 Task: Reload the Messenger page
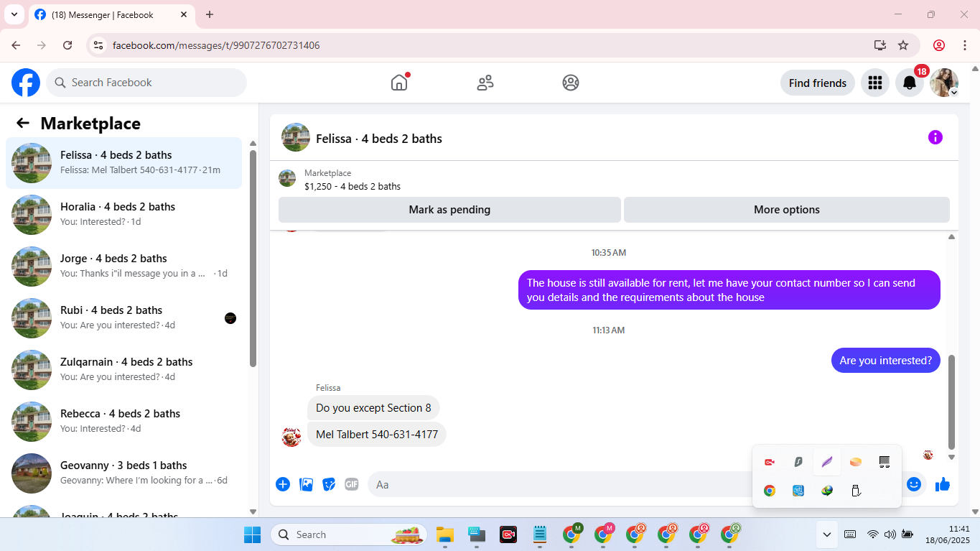pos(67,45)
